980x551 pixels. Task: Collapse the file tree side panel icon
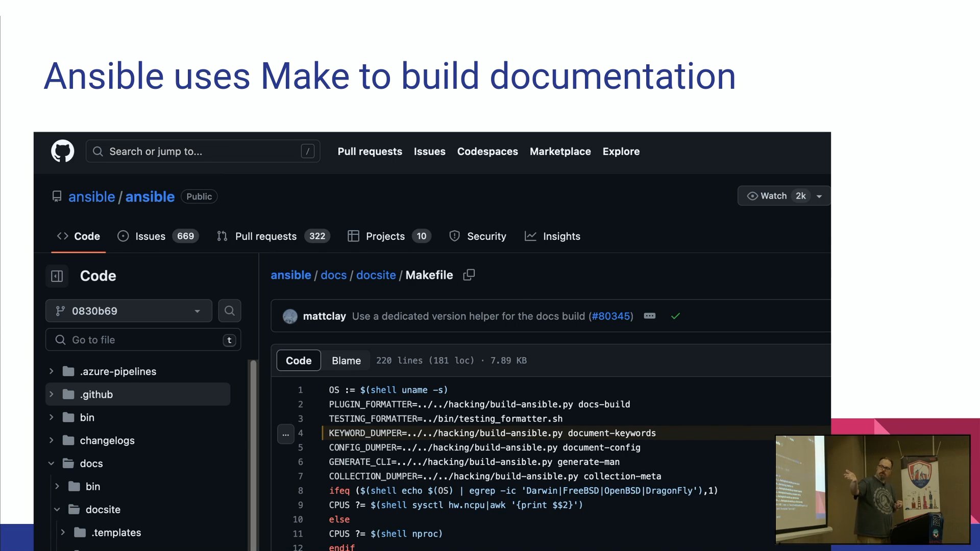57,276
